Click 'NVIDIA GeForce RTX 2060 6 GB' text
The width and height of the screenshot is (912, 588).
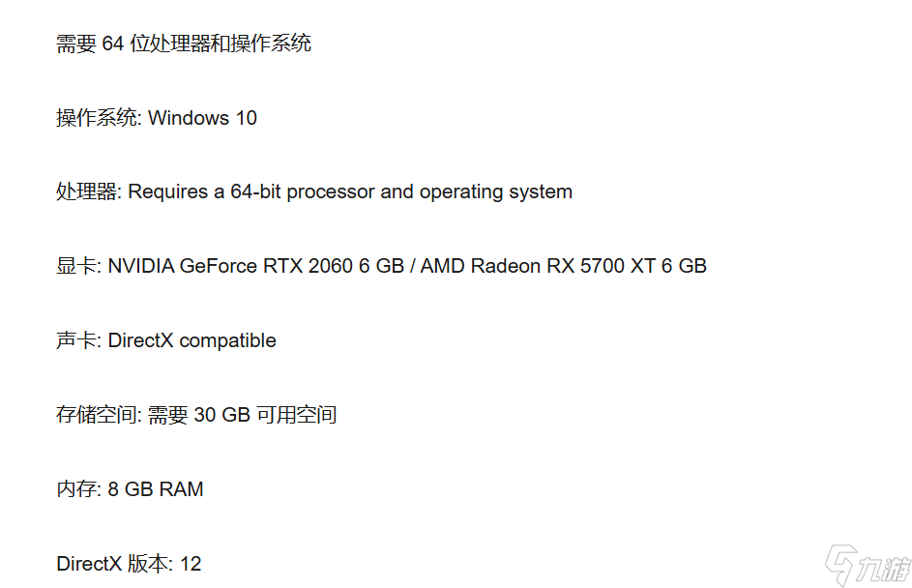256,266
